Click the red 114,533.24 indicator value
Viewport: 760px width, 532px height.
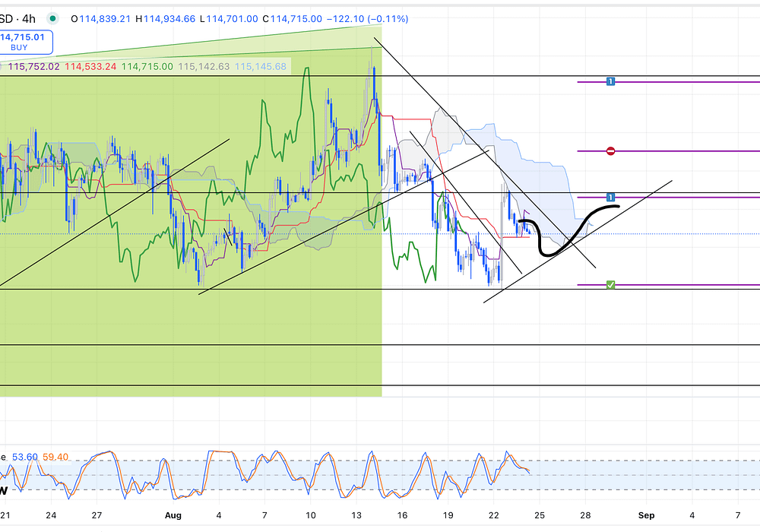[x=90, y=67]
